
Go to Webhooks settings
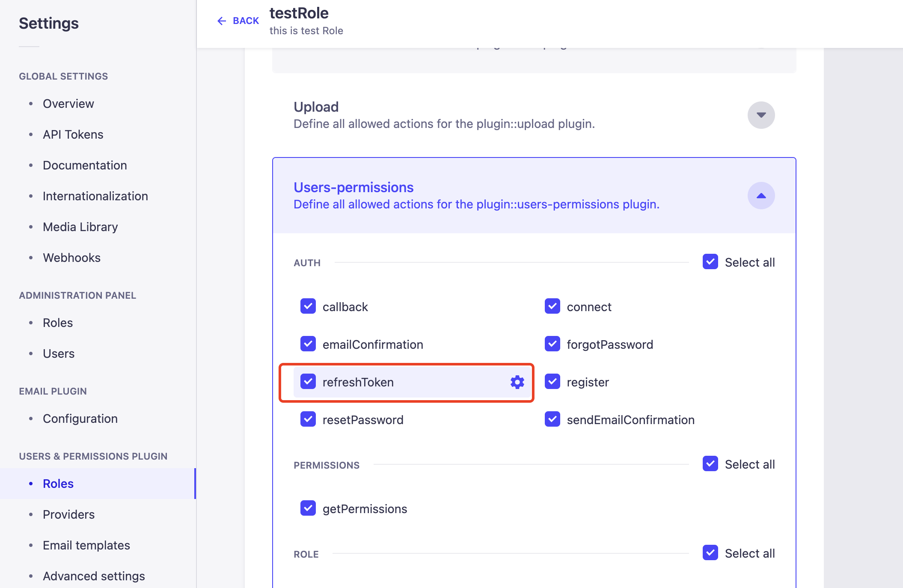point(71,258)
